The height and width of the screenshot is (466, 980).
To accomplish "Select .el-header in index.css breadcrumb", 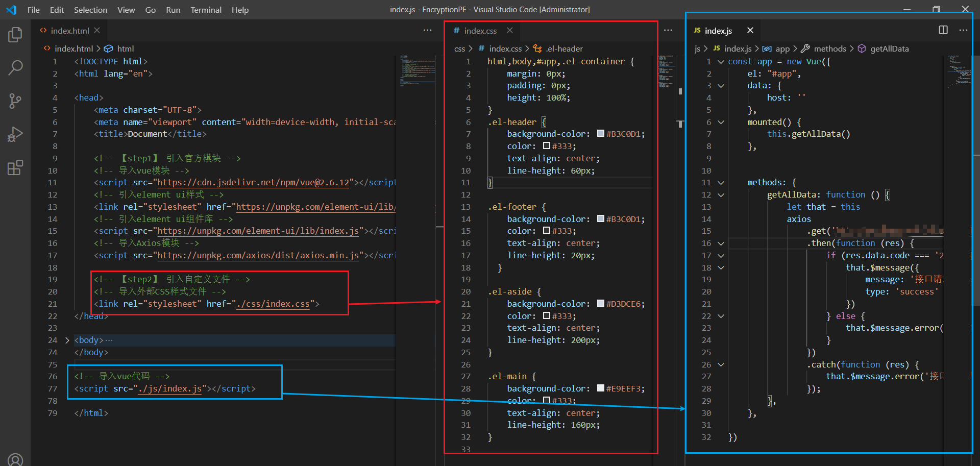I will tap(564, 48).
